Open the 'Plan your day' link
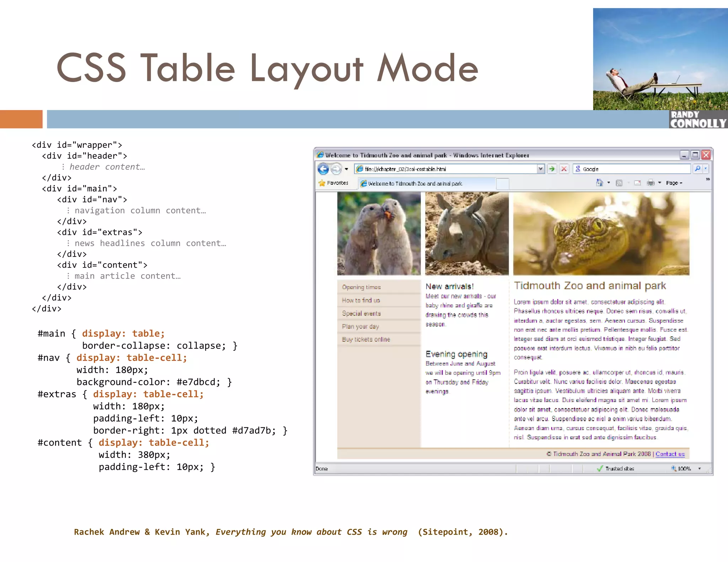 point(360,326)
